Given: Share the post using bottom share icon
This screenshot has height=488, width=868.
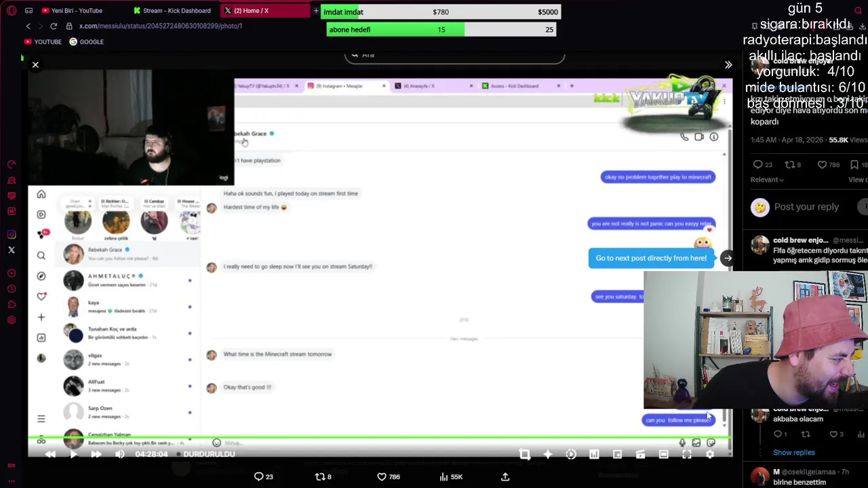Looking at the screenshot, I should [x=505, y=476].
